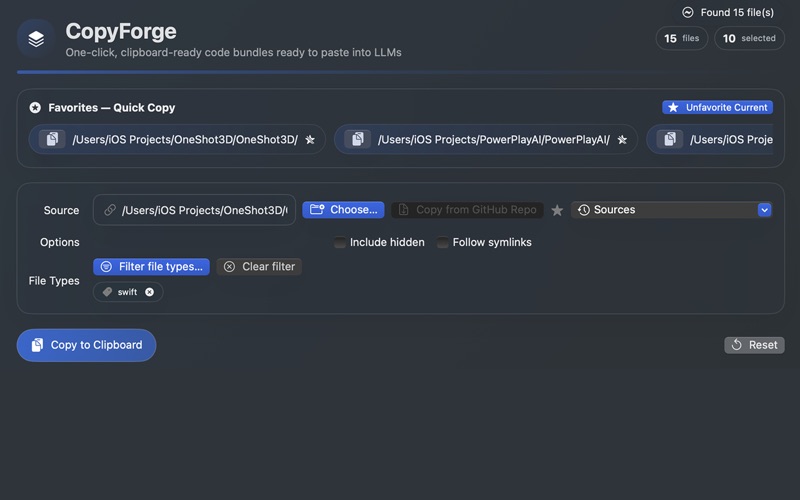The width and height of the screenshot is (800, 500).
Task: Click the copy icon for OneShot3D favorite
Action: (x=52, y=139)
